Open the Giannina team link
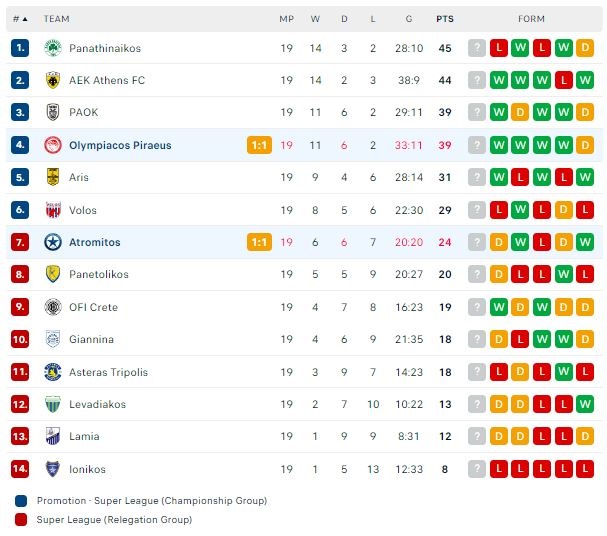The image size is (607, 536). [x=91, y=339]
